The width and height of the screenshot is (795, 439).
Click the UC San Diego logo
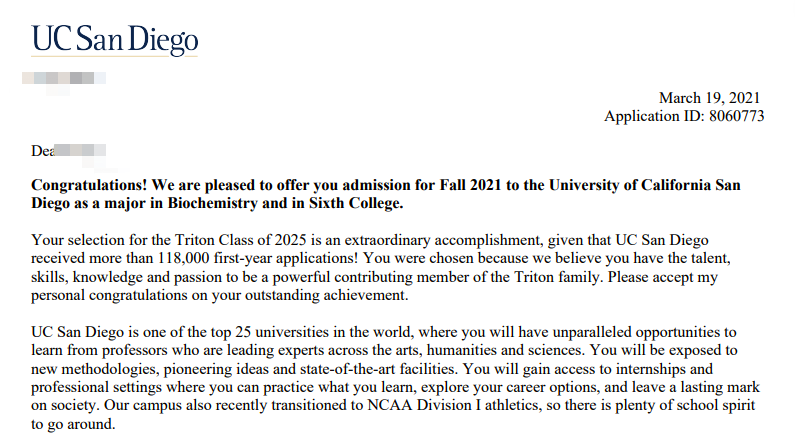[115, 40]
